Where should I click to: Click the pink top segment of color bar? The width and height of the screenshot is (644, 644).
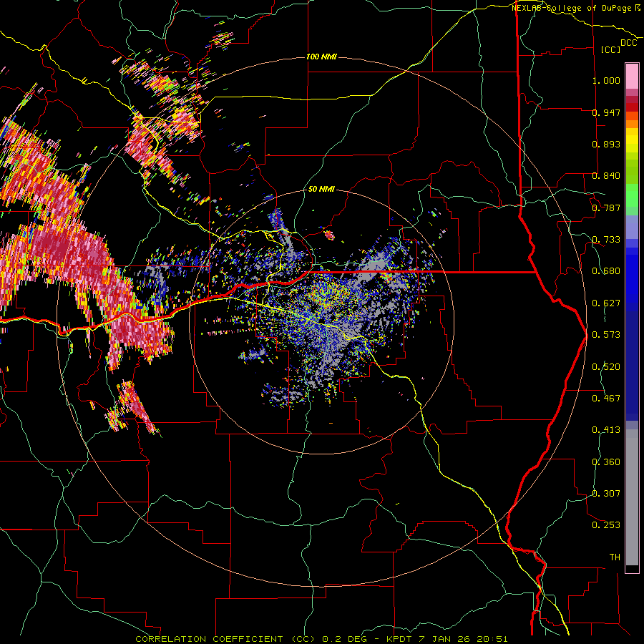632,77
